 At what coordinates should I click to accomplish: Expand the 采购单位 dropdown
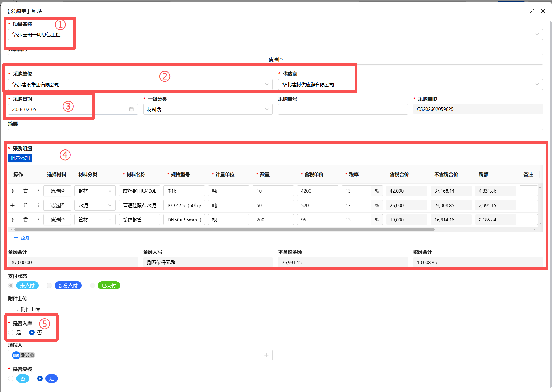(140, 84)
